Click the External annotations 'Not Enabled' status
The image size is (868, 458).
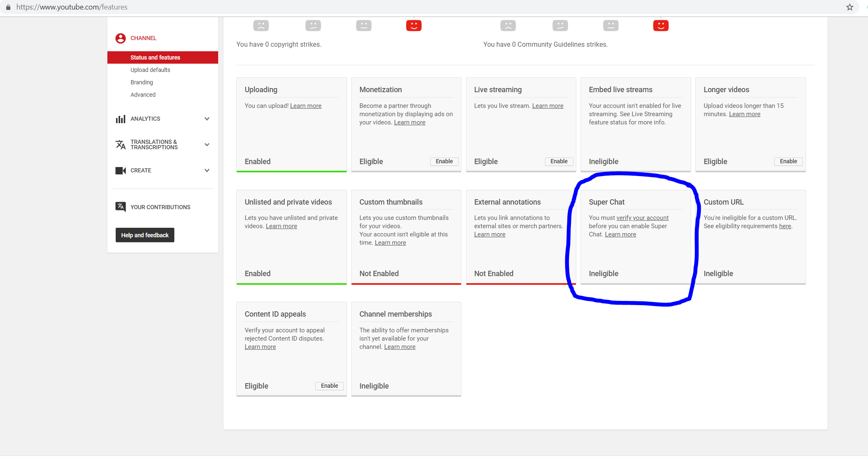(494, 274)
